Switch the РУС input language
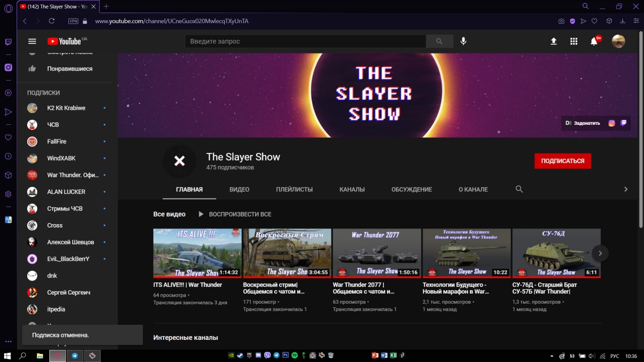The width and height of the screenshot is (644, 362). (x=614, y=356)
